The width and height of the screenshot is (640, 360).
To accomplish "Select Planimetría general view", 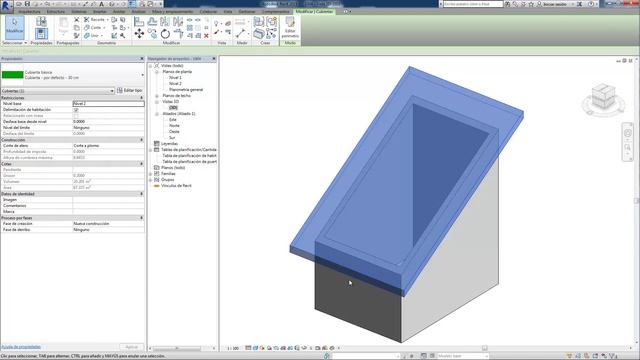I will coord(186,89).
